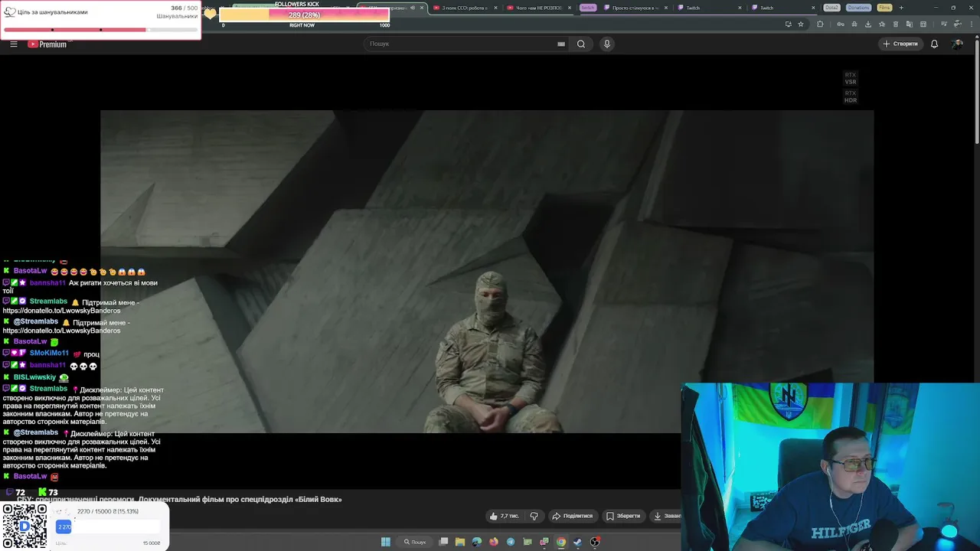Launch Firefox from taskbar
The image size is (980, 551).
tap(494, 542)
